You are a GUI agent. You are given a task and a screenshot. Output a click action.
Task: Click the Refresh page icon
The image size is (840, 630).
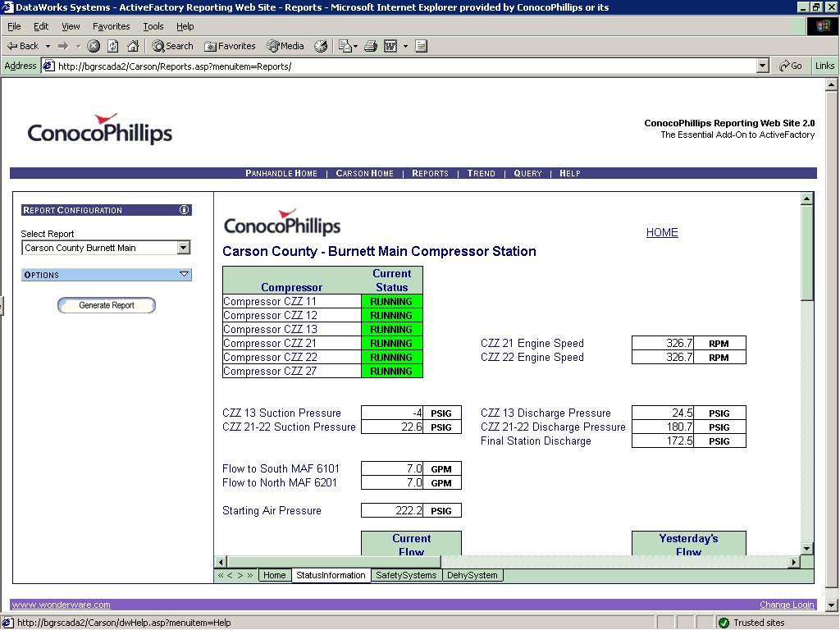pyautogui.click(x=113, y=46)
